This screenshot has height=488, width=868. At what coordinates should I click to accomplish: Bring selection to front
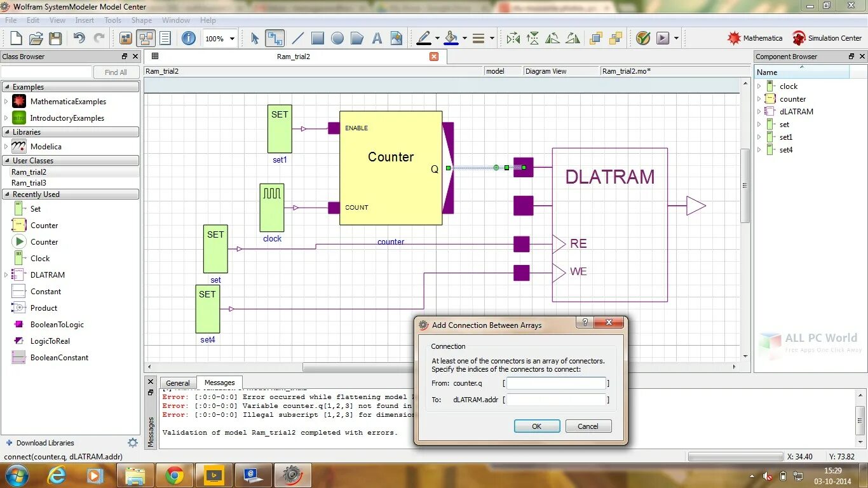596,38
